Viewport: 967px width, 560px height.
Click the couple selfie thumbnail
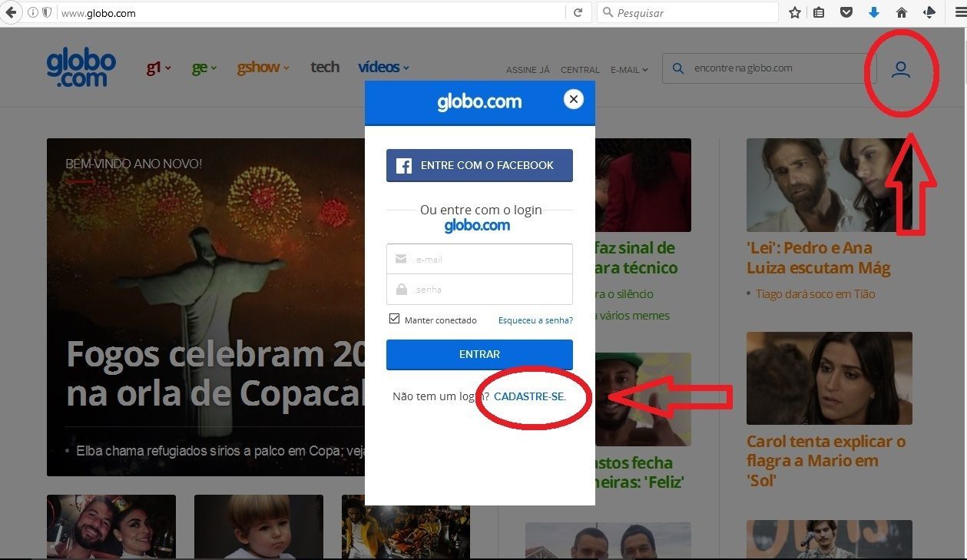[x=111, y=526]
